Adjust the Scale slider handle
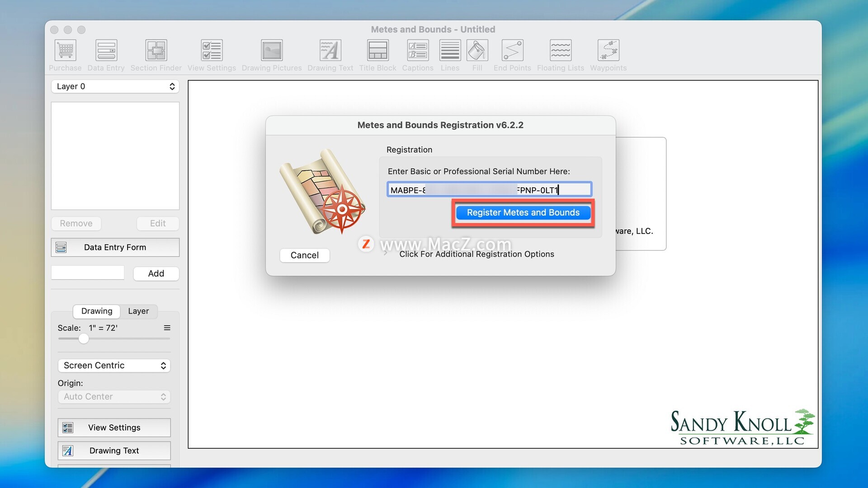868x488 pixels. (x=84, y=338)
